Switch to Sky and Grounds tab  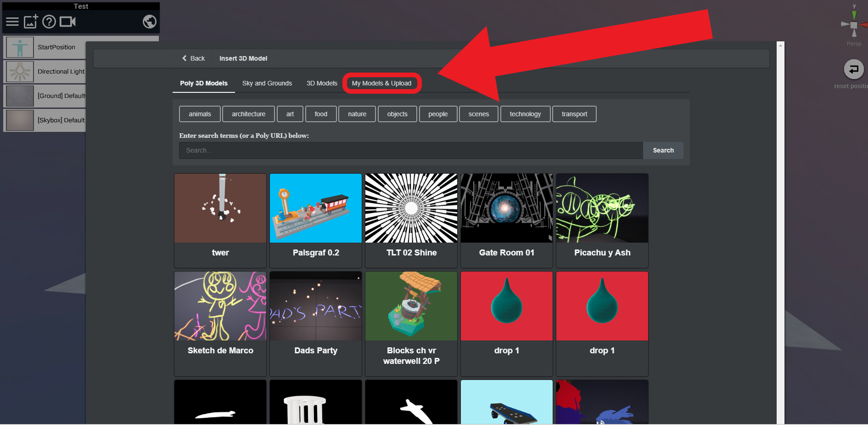point(267,83)
